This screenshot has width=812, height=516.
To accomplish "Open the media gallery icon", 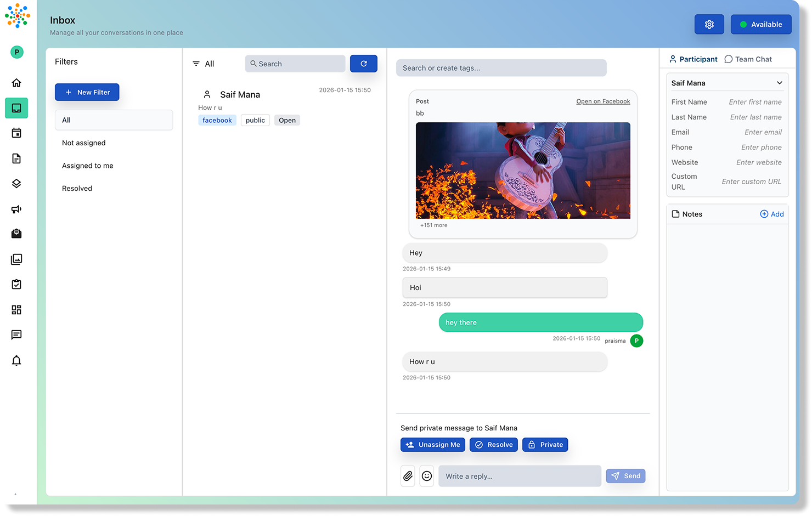I will point(16,259).
